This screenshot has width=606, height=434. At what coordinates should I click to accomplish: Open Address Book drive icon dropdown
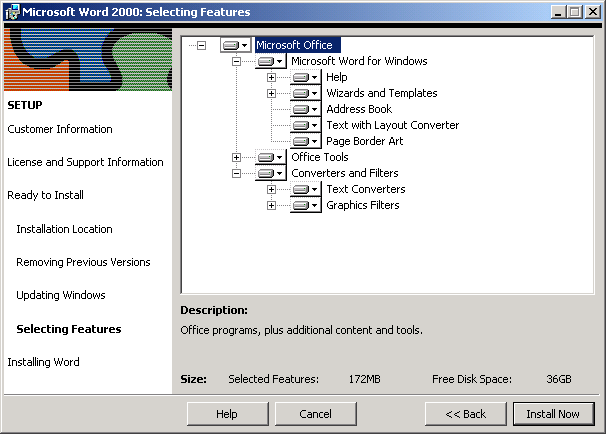(306, 109)
